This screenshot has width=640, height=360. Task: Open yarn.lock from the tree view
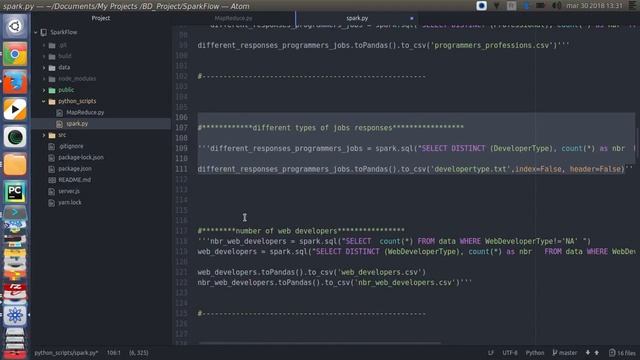point(70,202)
